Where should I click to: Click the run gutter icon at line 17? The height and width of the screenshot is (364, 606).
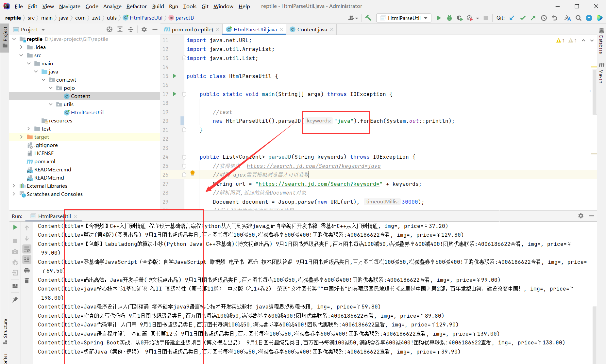coord(175,94)
